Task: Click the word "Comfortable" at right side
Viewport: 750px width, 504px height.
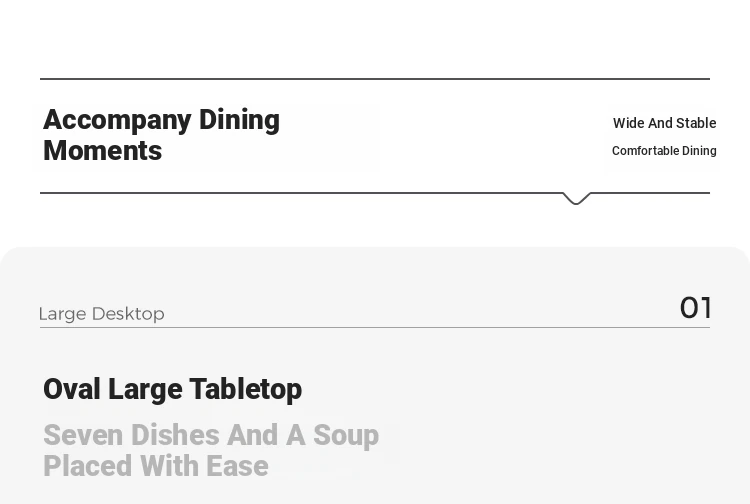Action: [646, 151]
